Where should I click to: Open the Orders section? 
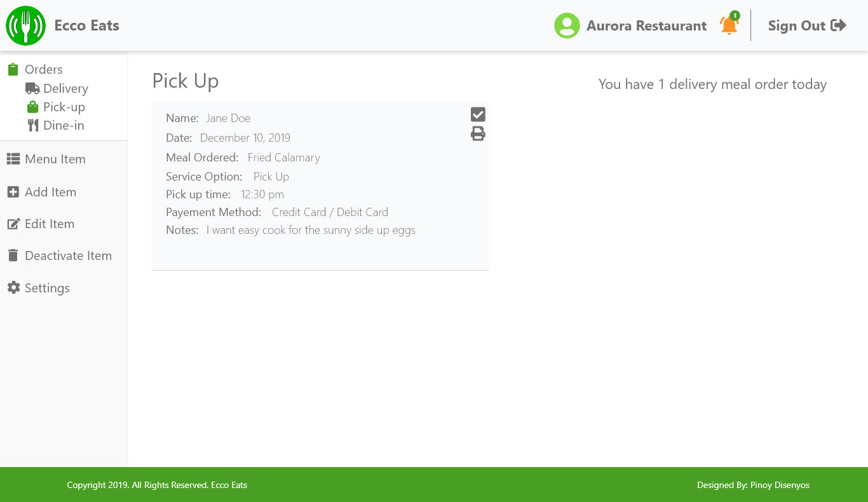click(x=43, y=69)
